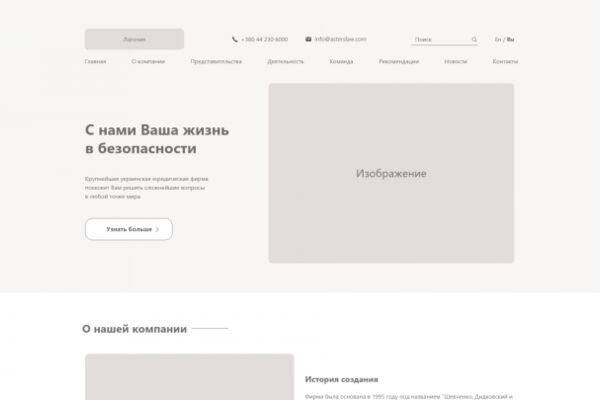The height and width of the screenshot is (400, 600).
Task: Click the phone icon beside +380 number
Action: point(235,39)
